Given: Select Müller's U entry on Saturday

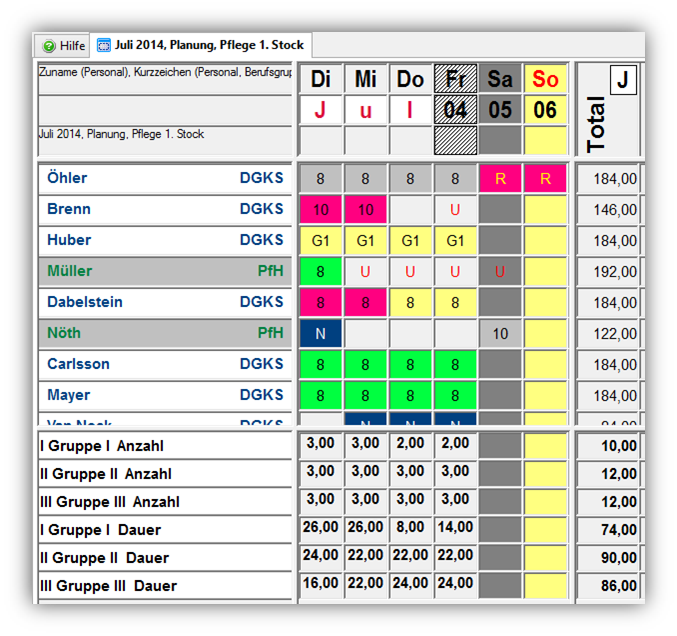Looking at the screenshot, I should tap(500, 271).
